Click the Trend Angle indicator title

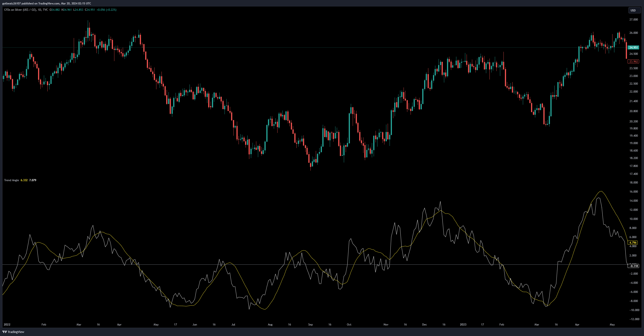(11, 180)
